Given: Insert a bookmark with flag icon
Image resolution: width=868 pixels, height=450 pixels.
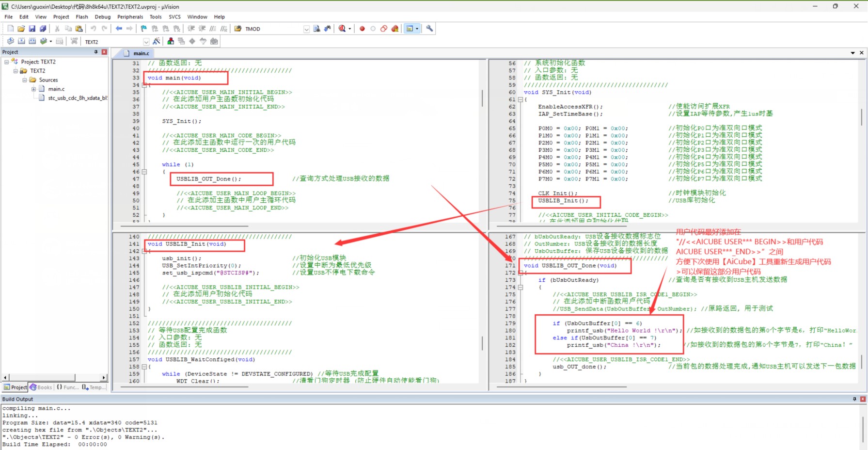Looking at the screenshot, I should tap(144, 29).
